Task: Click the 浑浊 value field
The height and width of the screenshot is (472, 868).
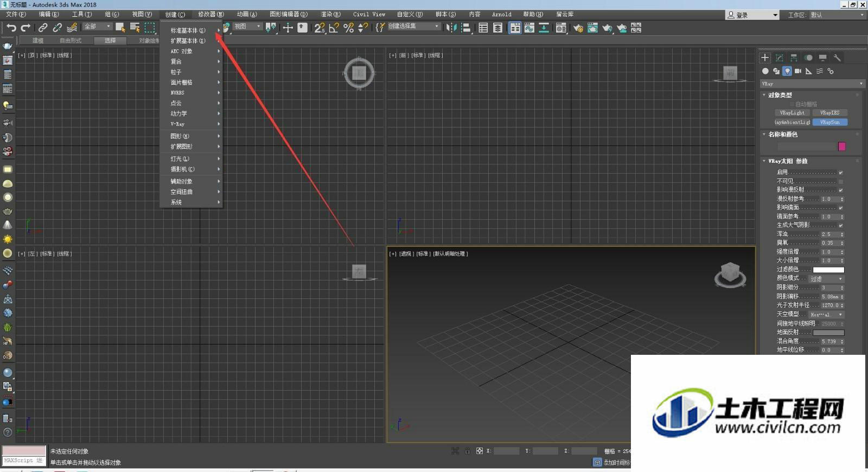Action: (829, 234)
